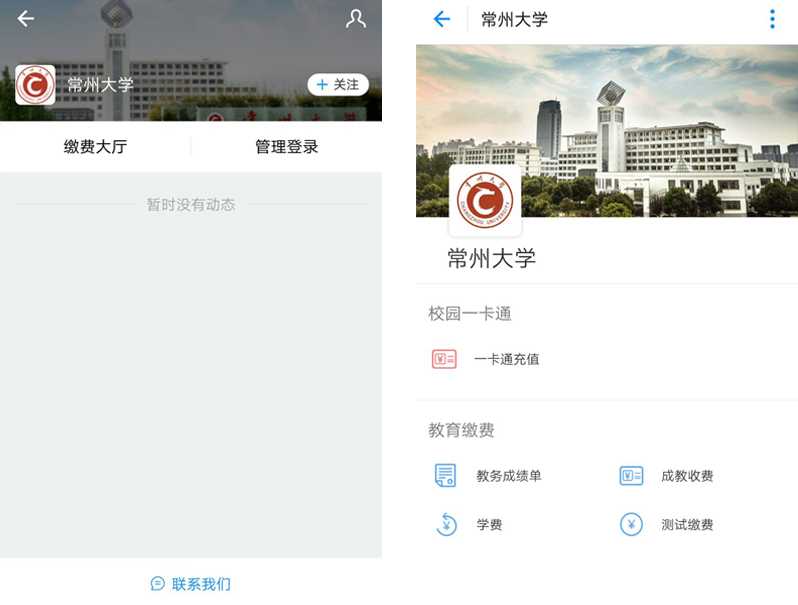Click the 成教收费 card icon
Viewport: 798px width, 605px height.
[x=632, y=476]
